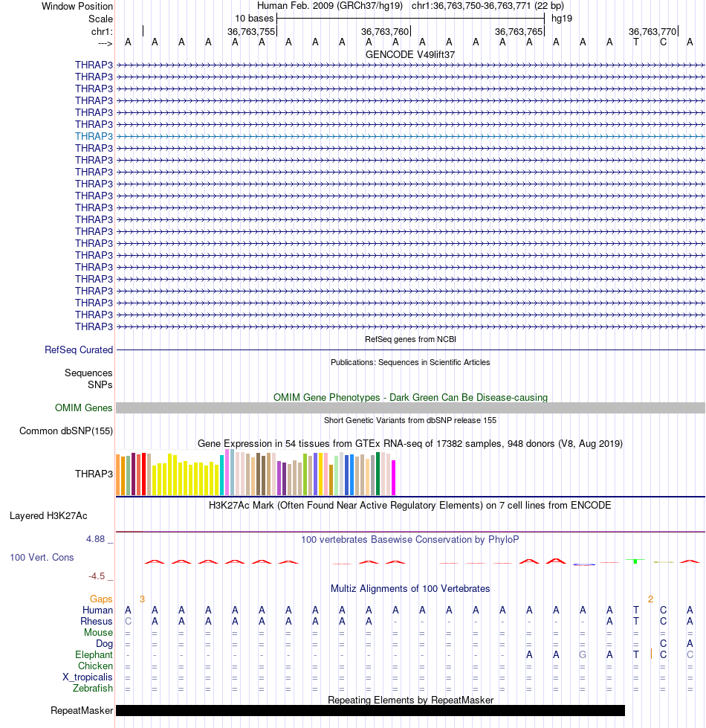Image resolution: width=706 pixels, height=728 pixels.
Task: Click the Zebrafish alignment row label
Action: 93,688
